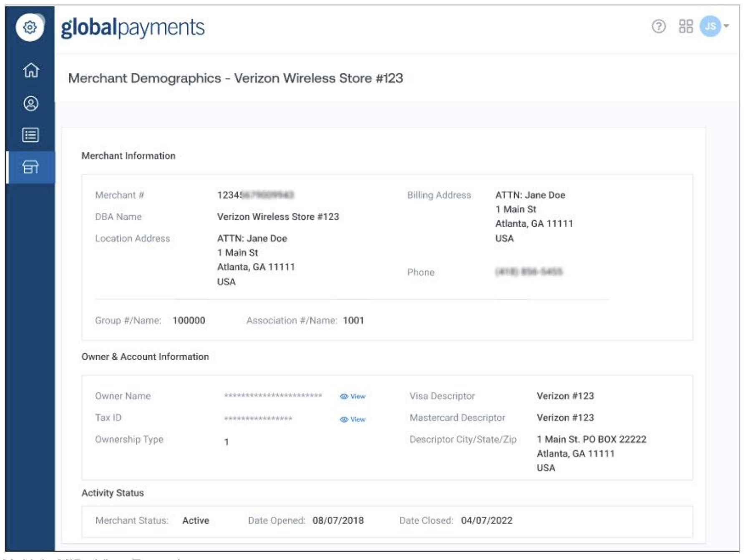Reveal Tax ID using the eye icon

pos(344,419)
